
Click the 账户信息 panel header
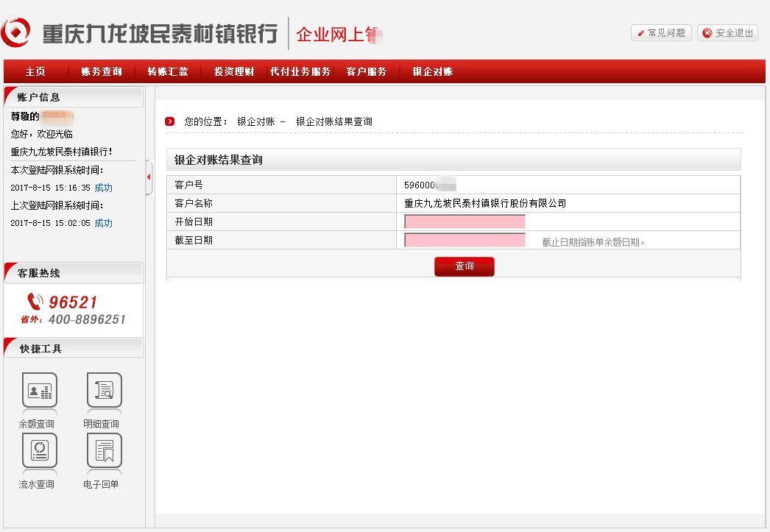[74, 97]
